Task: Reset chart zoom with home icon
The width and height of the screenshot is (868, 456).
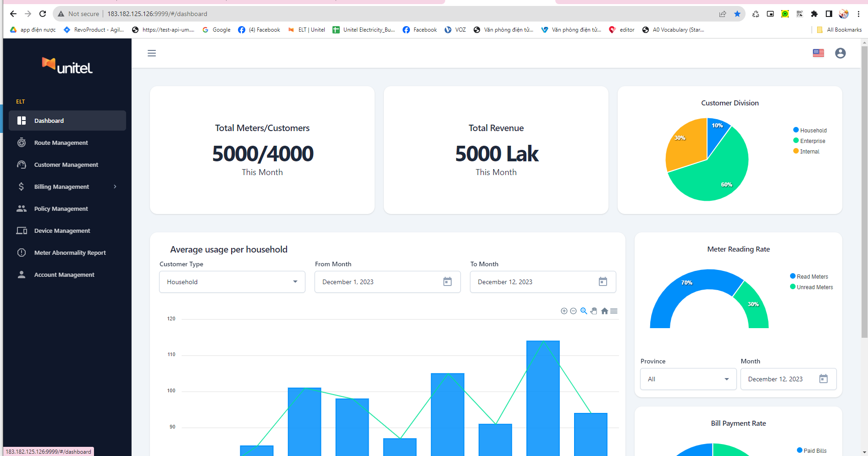Action: pyautogui.click(x=604, y=311)
